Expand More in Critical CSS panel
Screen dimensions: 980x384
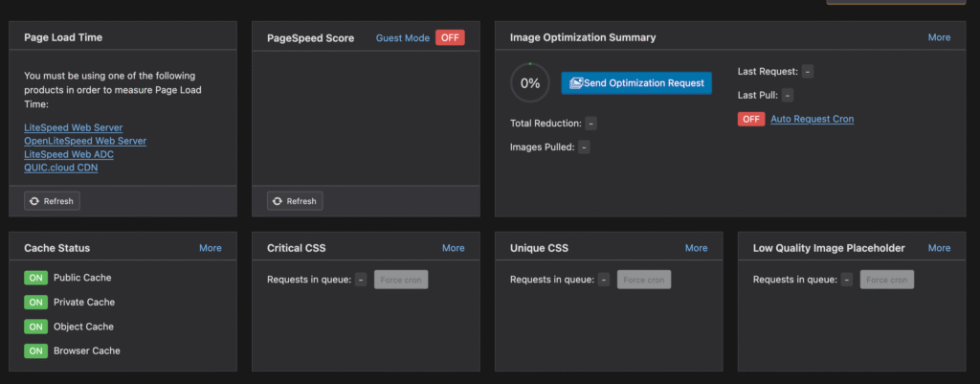[x=453, y=248]
